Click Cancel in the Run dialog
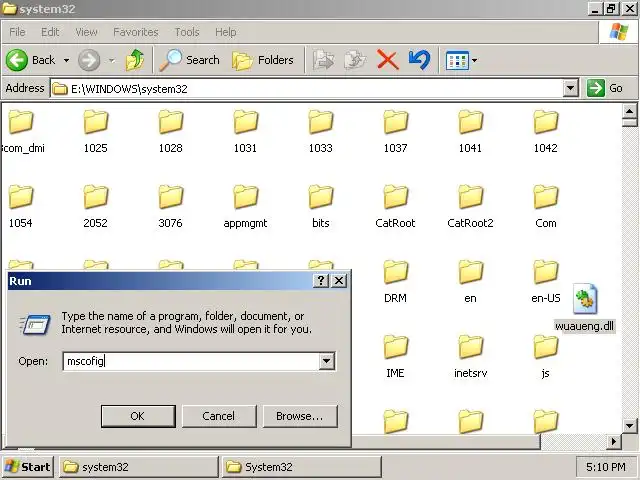640x480 pixels. (219, 416)
